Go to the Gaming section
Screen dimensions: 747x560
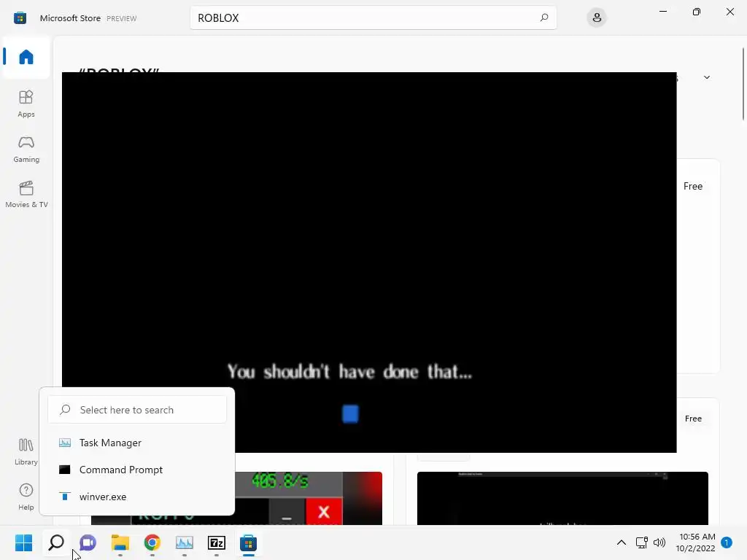26,149
